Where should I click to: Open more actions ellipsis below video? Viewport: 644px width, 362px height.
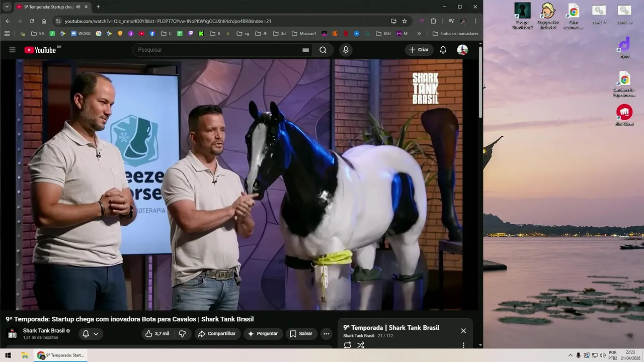pyautogui.click(x=326, y=334)
